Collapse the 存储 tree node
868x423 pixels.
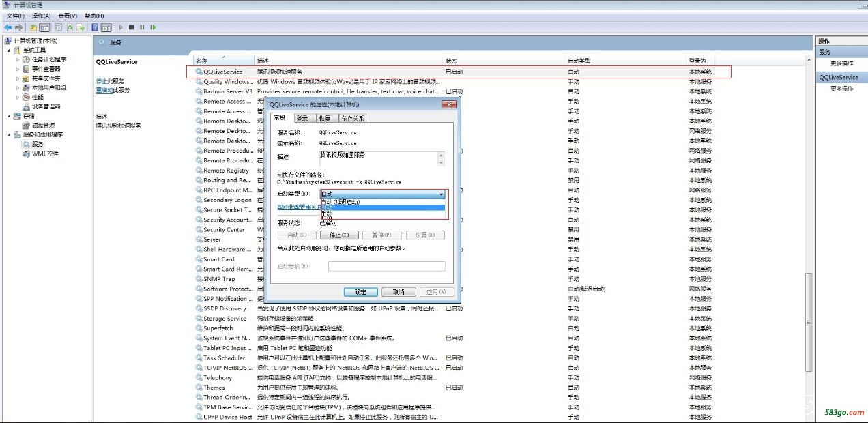click(9, 116)
